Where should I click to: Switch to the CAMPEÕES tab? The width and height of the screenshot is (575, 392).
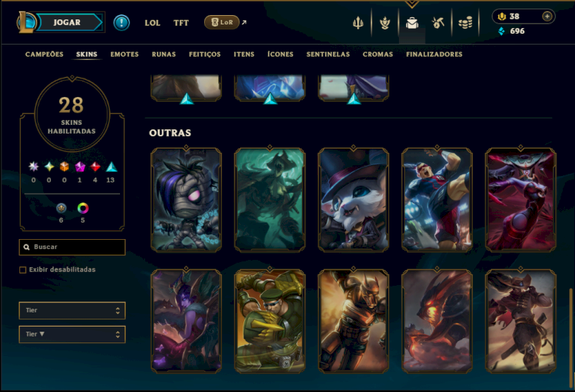pyautogui.click(x=45, y=55)
